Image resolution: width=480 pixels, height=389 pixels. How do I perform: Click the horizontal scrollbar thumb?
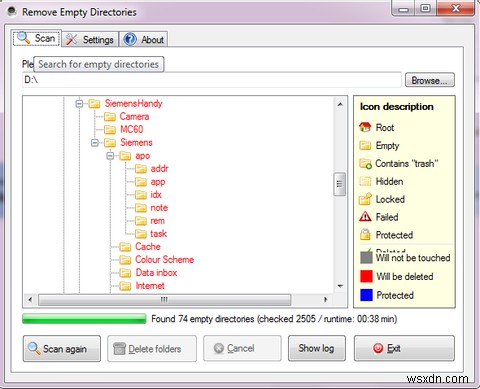point(164,300)
